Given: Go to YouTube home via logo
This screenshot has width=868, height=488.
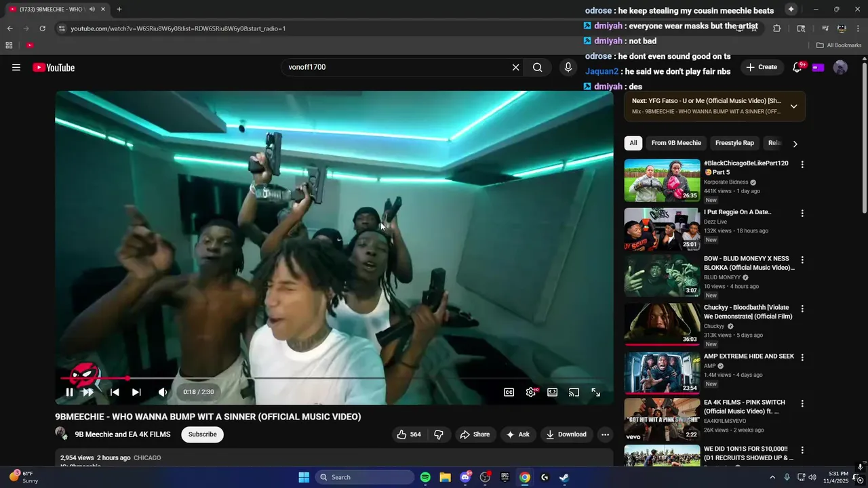Looking at the screenshot, I should 54,67.
